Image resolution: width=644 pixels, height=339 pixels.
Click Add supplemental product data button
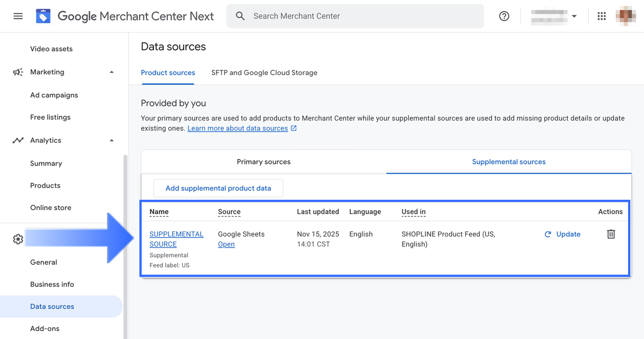point(218,188)
